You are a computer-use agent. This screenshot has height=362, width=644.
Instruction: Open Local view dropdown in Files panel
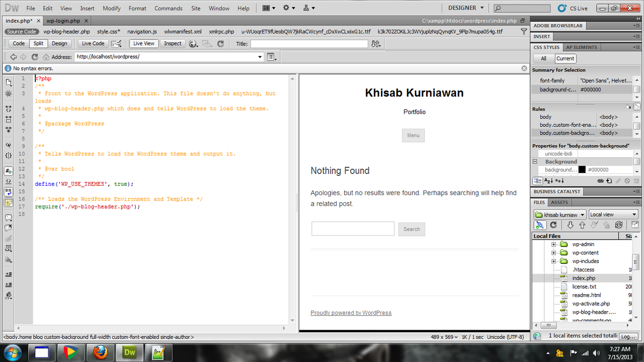coord(613,215)
